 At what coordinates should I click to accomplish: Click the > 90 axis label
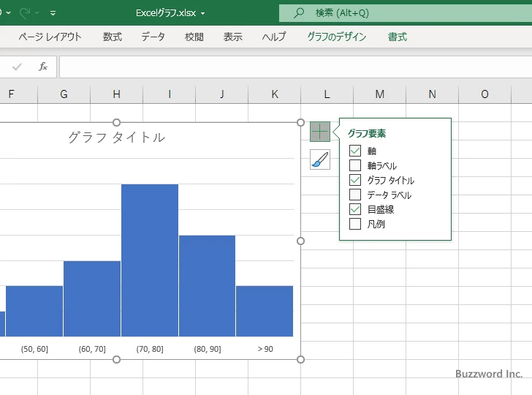pyautogui.click(x=265, y=349)
